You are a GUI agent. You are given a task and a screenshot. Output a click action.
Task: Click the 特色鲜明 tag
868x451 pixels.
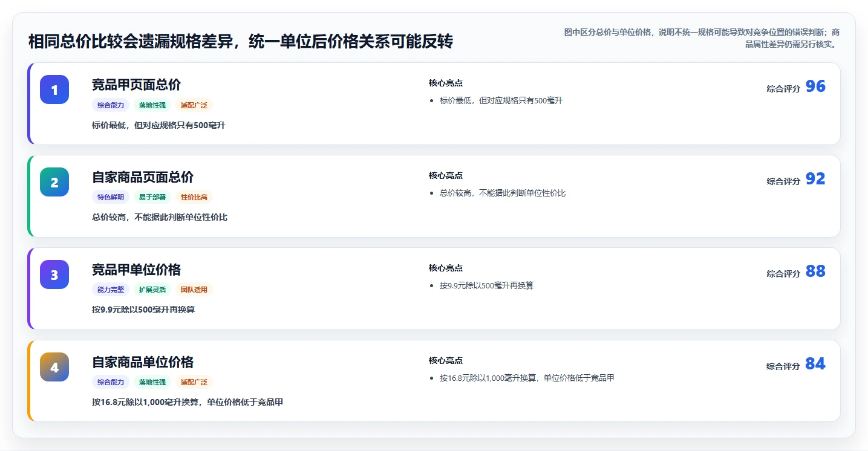111,197
